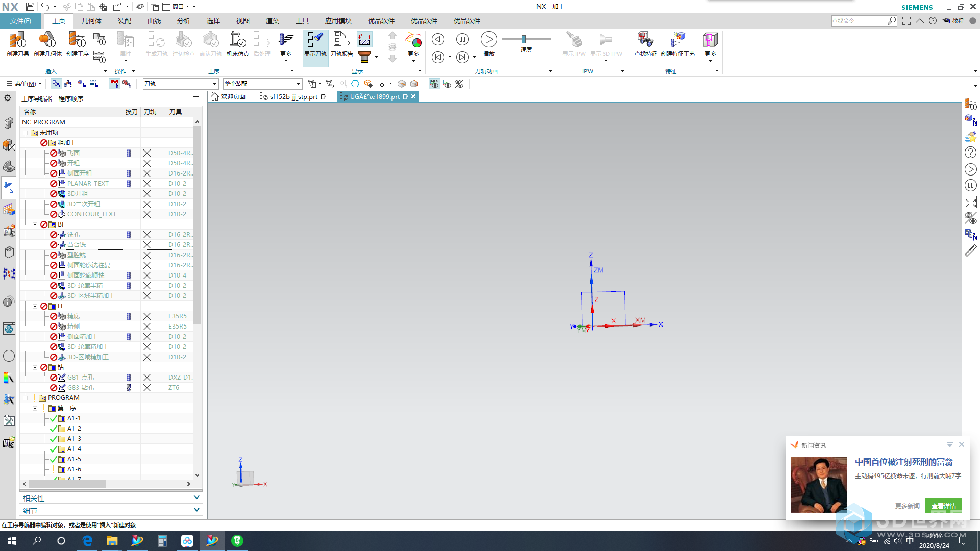
Task: Open the Windows Start menu
Action: click(12, 541)
